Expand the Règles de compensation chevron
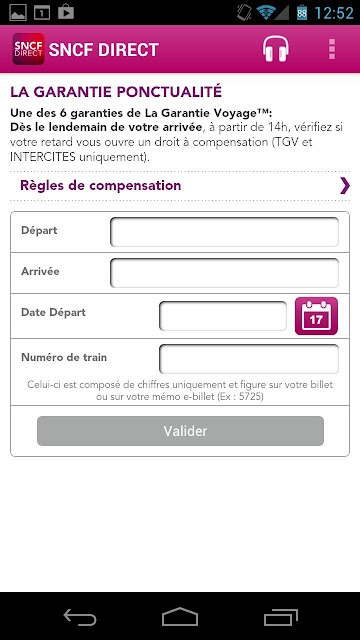This screenshot has height=640, width=360. click(344, 186)
